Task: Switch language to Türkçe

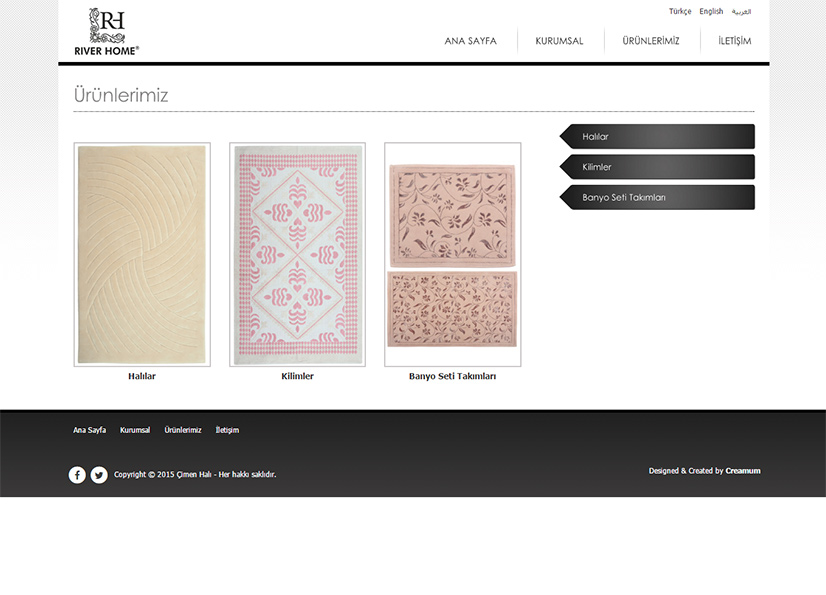Action: click(x=680, y=12)
